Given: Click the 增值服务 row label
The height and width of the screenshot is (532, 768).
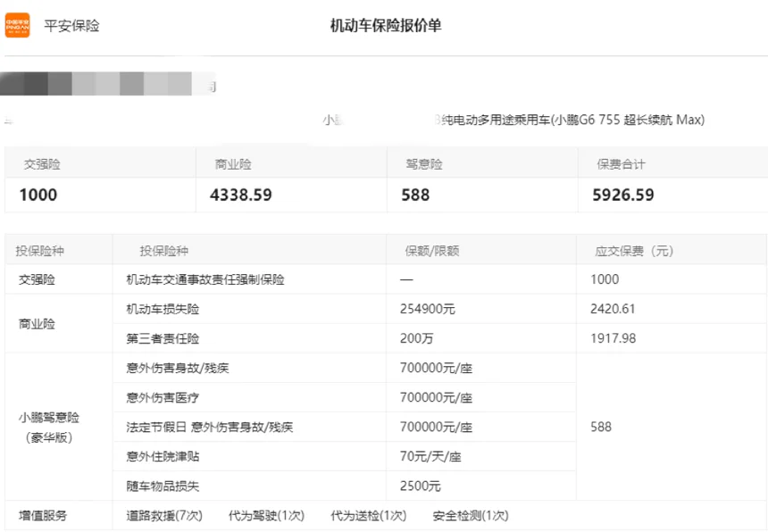Looking at the screenshot, I should 43,515.
